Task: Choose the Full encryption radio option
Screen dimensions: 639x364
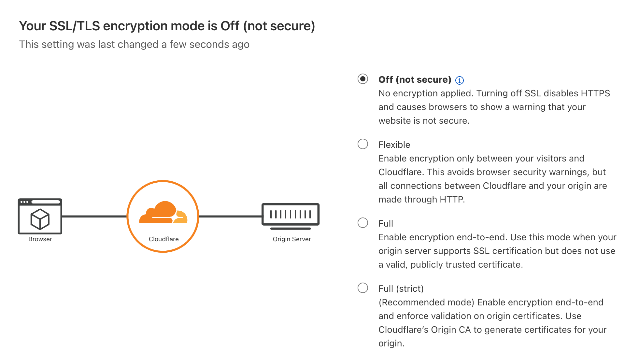Action: [362, 223]
